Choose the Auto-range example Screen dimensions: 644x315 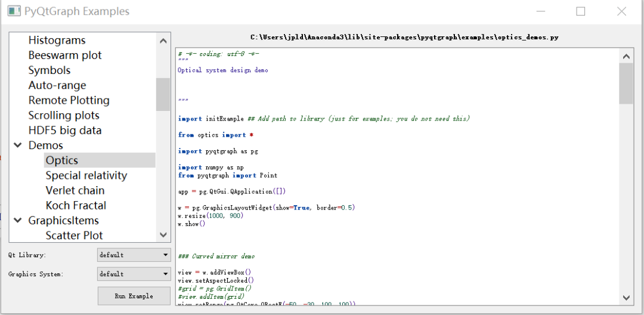click(x=57, y=85)
